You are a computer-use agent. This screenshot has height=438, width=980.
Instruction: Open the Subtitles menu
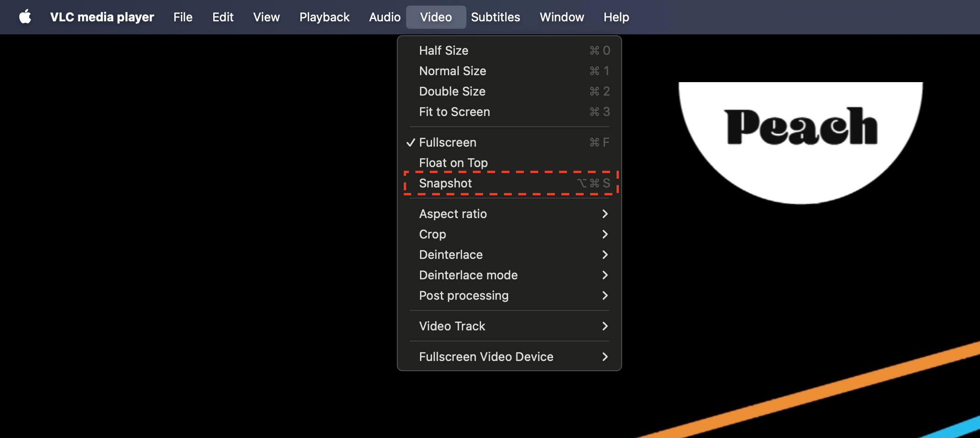pos(495,17)
